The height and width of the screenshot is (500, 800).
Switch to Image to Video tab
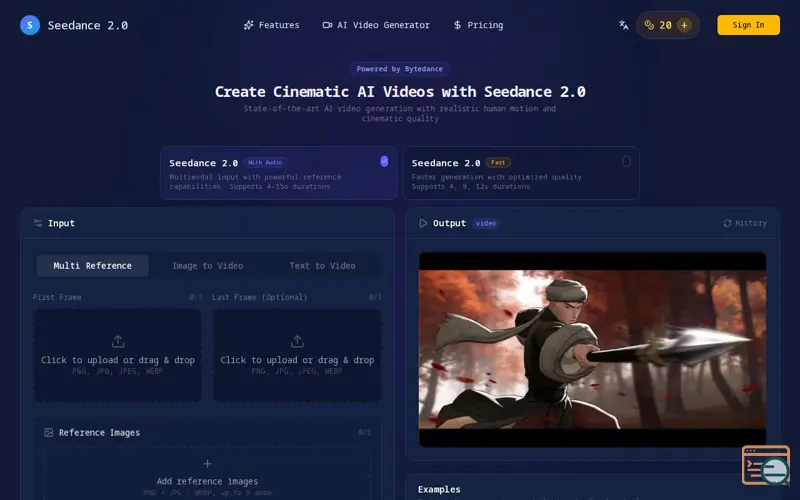(x=207, y=265)
